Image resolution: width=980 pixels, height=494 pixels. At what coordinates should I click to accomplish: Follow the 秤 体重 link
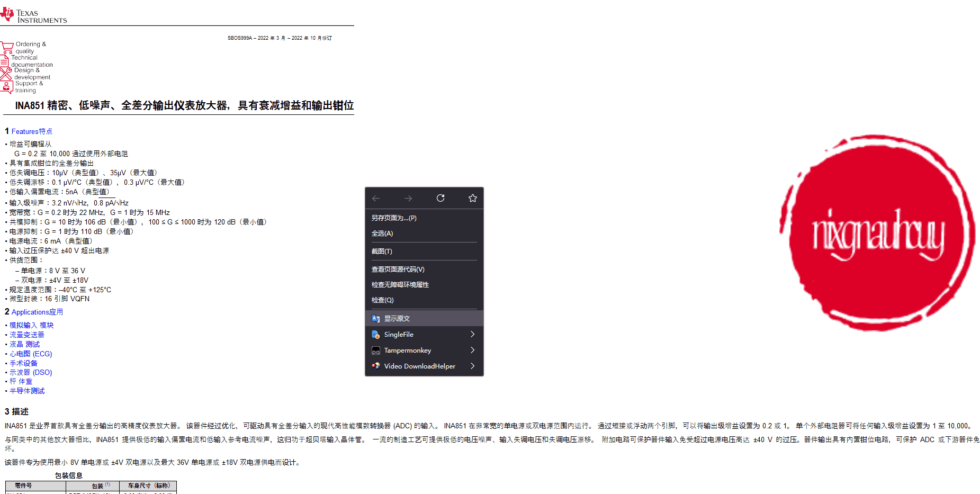pos(21,381)
